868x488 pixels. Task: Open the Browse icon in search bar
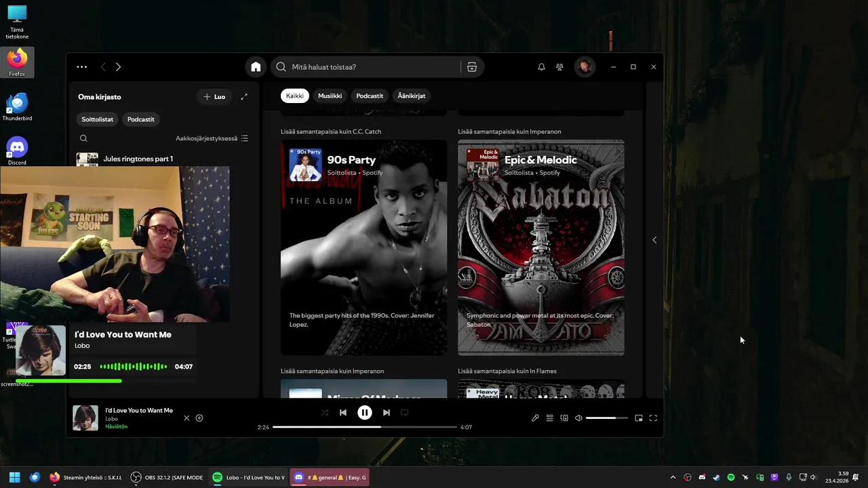472,67
